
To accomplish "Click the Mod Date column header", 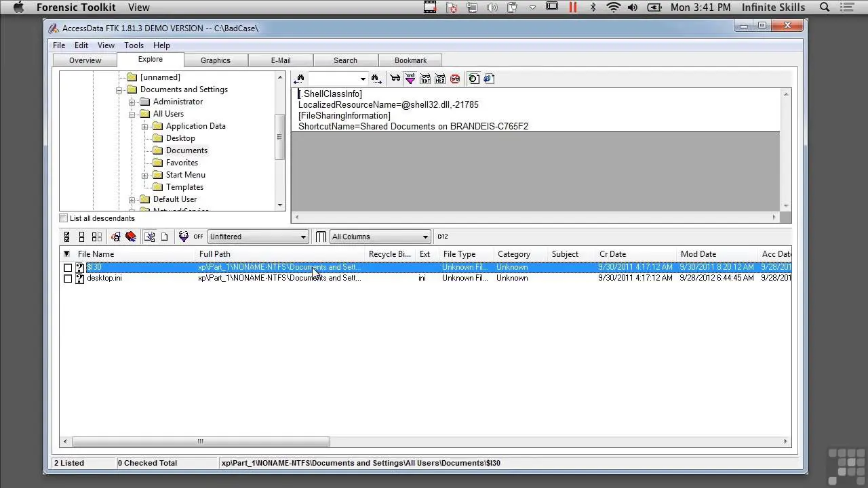I will click(x=698, y=254).
